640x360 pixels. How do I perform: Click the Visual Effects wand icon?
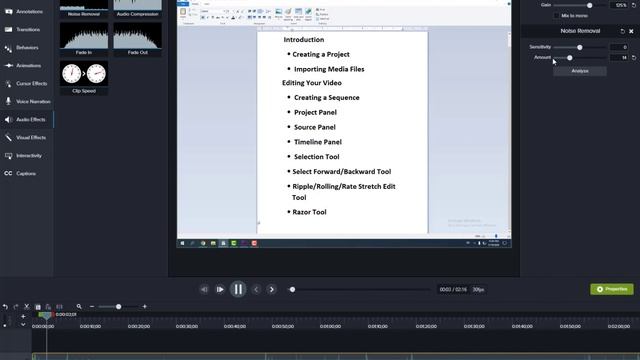pos(8,138)
